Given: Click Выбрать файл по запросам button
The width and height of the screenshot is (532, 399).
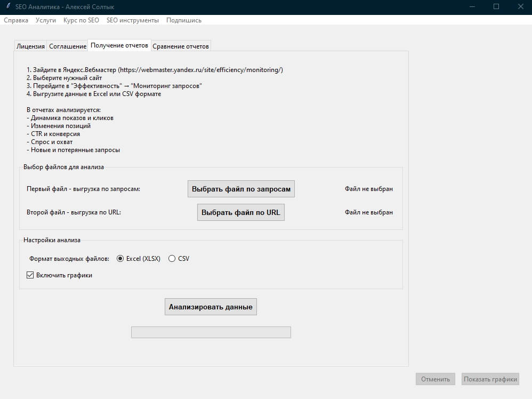Looking at the screenshot, I should point(241,189).
